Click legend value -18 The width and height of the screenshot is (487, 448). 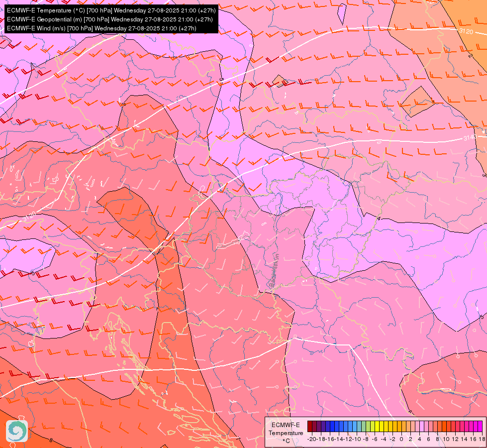(321, 439)
